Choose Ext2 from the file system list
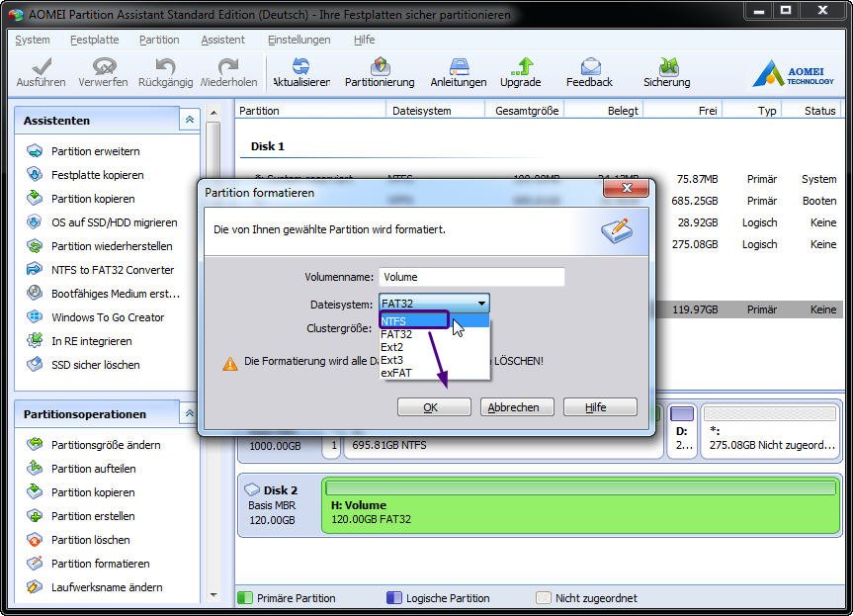Screen dimensions: 853x616 point(434,347)
